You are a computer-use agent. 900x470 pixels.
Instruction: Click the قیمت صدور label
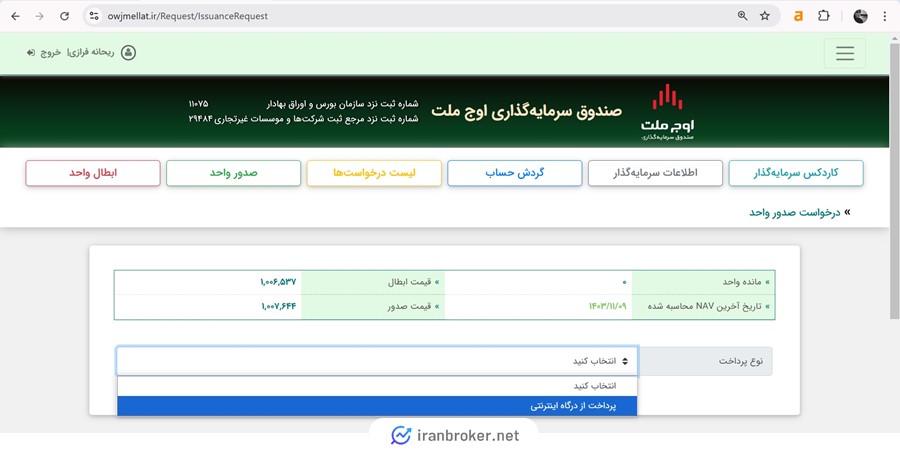[x=409, y=306]
